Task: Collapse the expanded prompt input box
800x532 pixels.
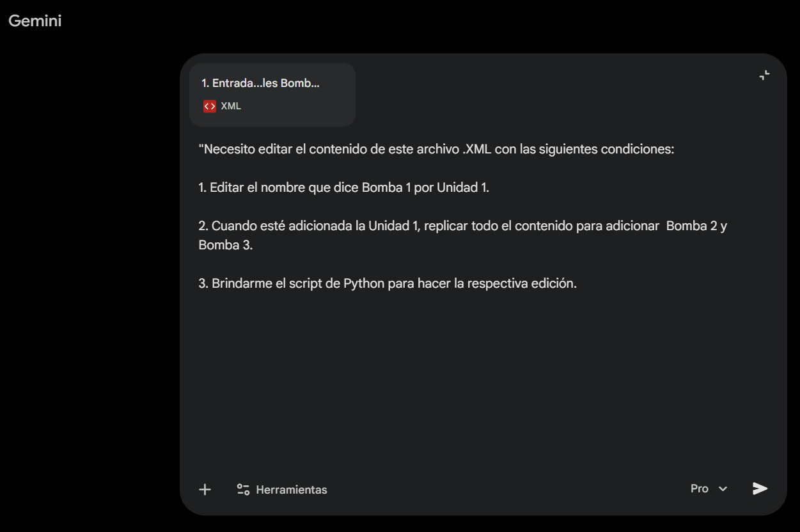Action: coord(764,75)
